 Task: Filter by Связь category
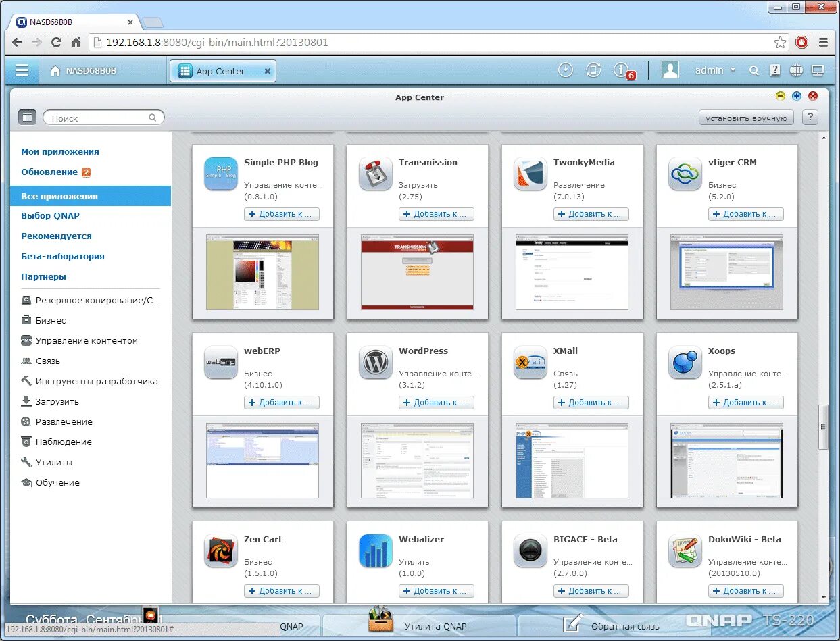[41, 361]
